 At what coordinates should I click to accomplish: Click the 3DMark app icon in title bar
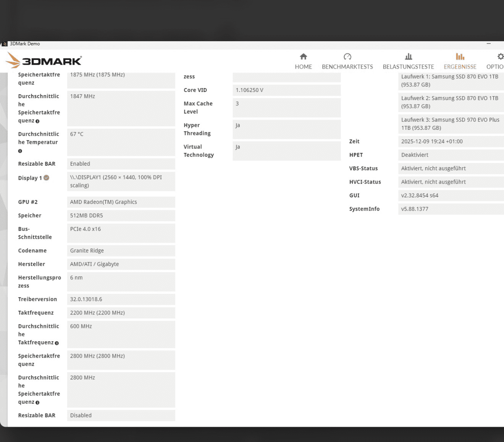[x=4, y=44]
